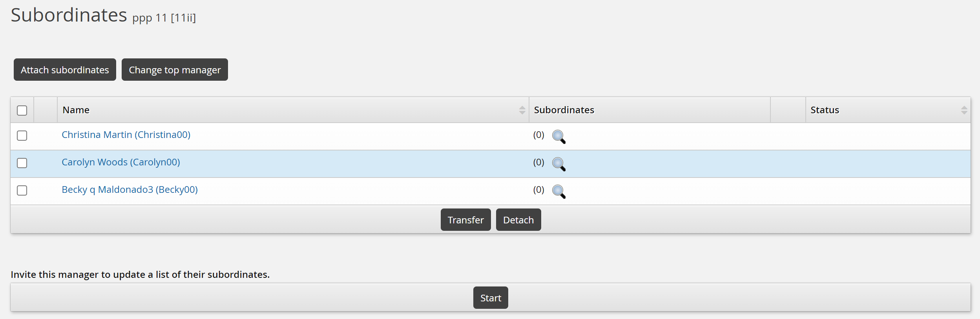Click the Status column header
The image size is (980, 319).
click(825, 110)
